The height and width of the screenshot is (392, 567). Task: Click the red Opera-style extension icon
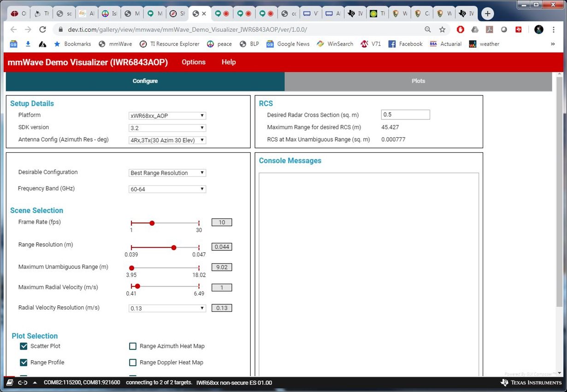pos(461,30)
